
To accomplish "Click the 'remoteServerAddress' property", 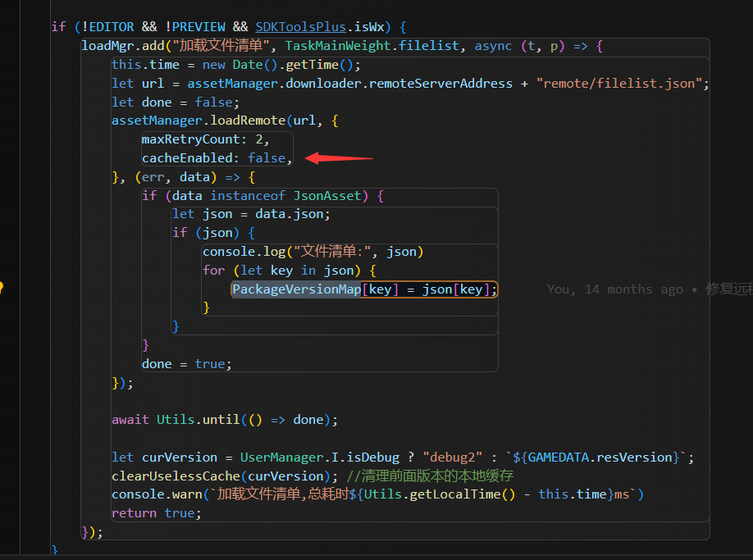I will pyautogui.click(x=440, y=84).
